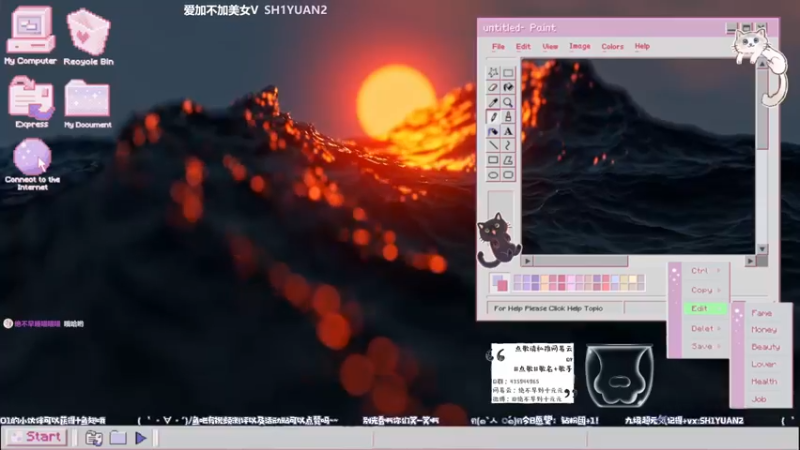The height and width of the screenshot is (450, 800).
Task: Select the Polygon shape tool
Action: pos(508,160)
